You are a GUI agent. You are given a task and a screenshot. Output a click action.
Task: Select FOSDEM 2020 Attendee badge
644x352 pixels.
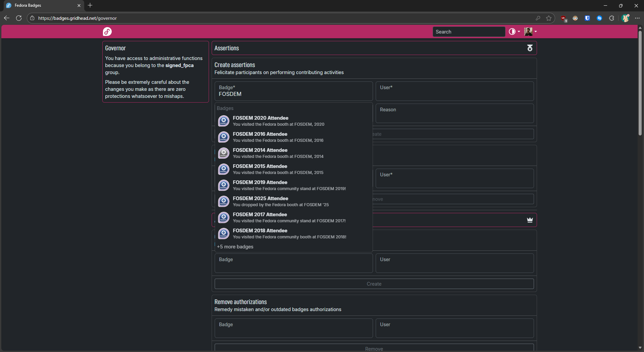coord(260,121)
